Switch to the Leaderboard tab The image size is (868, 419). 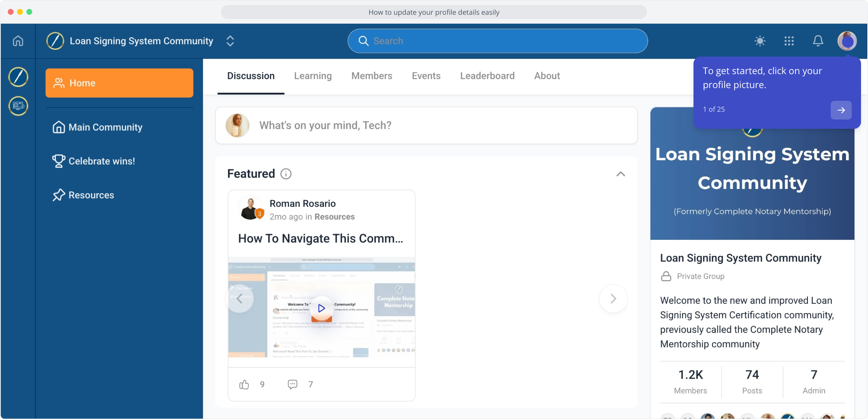point(487,76)
